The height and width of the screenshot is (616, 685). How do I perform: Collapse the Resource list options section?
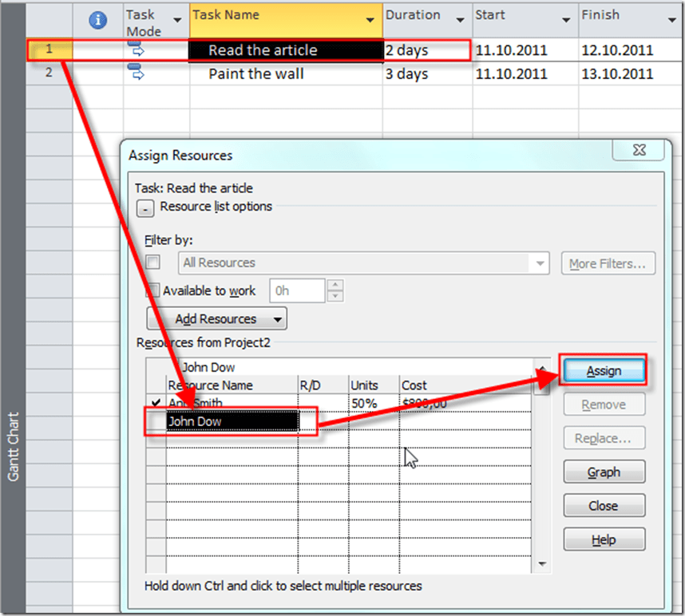148,207
